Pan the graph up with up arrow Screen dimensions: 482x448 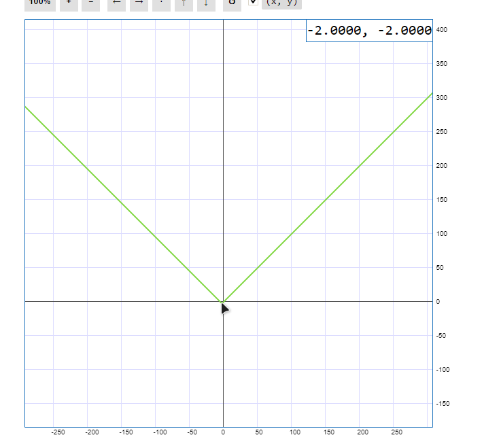[184, 3]
